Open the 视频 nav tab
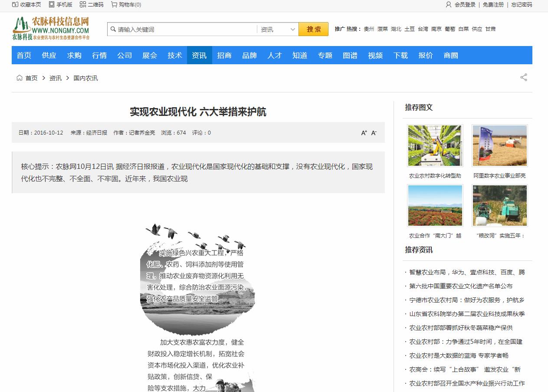This screenshot has height=392, width=548. pos(375,55)
